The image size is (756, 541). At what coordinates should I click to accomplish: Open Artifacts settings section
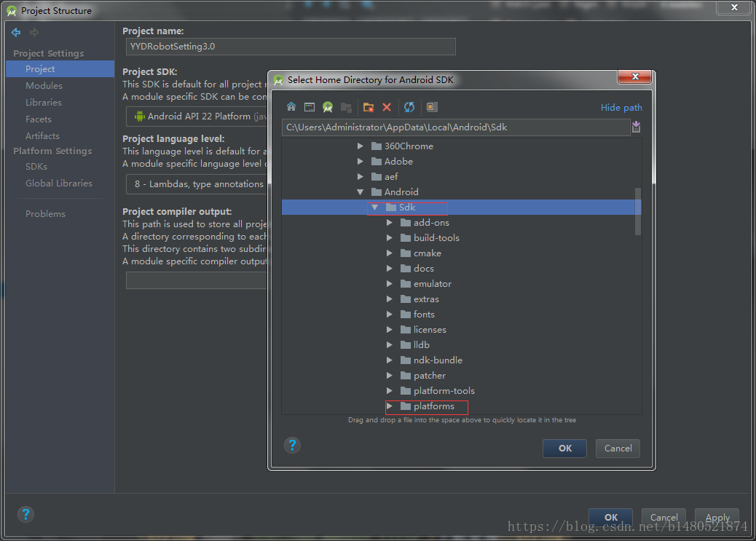click(x=42, y=136)
